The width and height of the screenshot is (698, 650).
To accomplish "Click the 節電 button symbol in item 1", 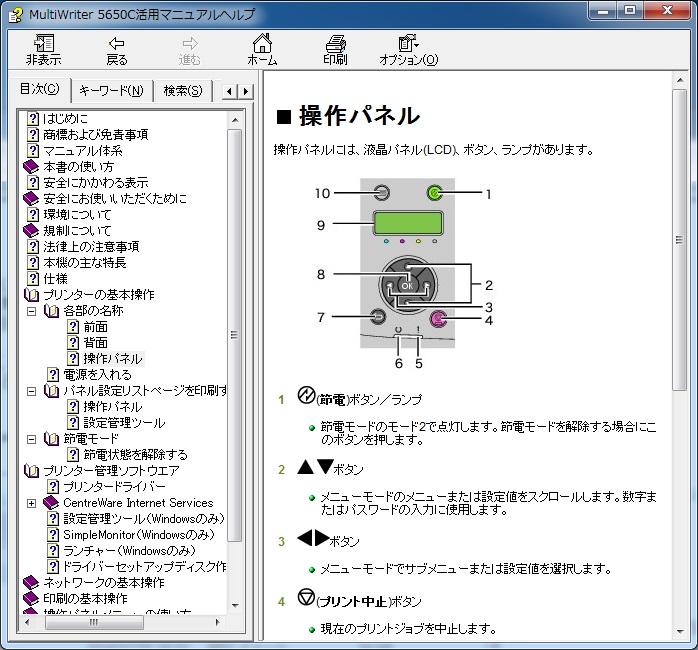I will point(306,395).
